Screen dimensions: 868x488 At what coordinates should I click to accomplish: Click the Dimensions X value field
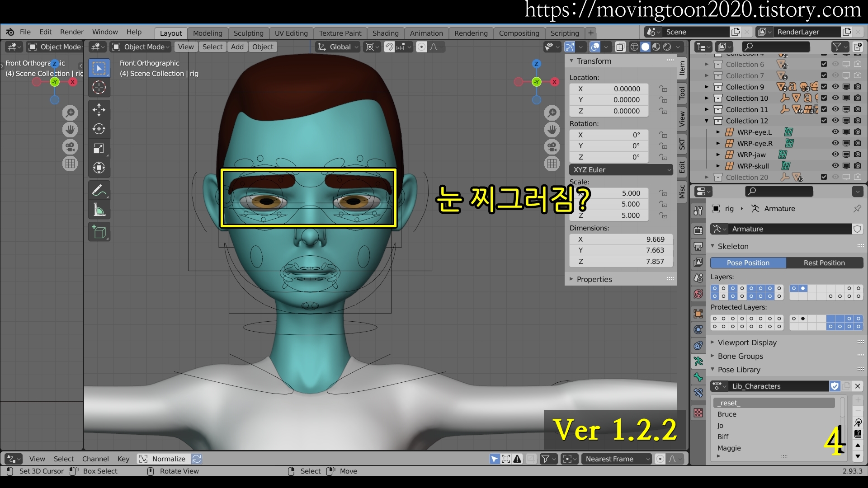click(621, 239)
